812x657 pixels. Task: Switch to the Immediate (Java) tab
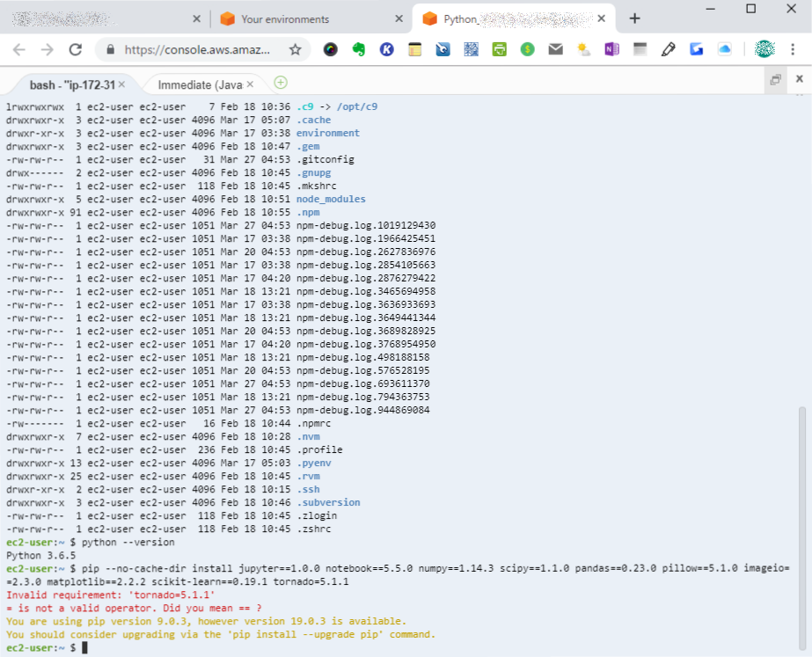(x=199, y=84)
